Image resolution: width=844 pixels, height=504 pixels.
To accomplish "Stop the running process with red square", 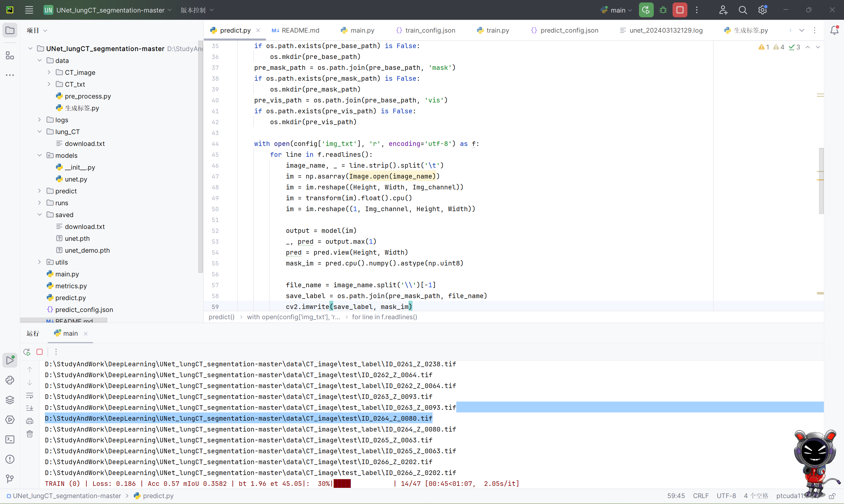I will tap(680, 10).
